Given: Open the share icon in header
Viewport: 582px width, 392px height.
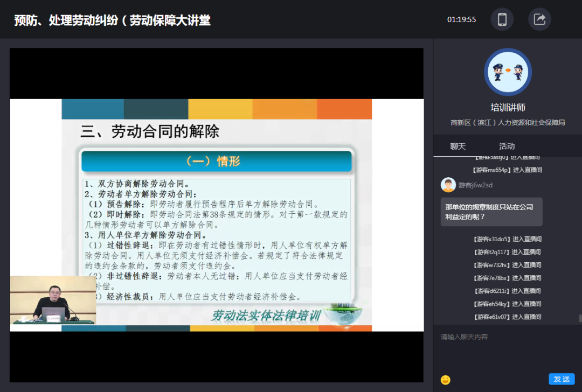Looking at the screenshot, I should click(539, 19).
